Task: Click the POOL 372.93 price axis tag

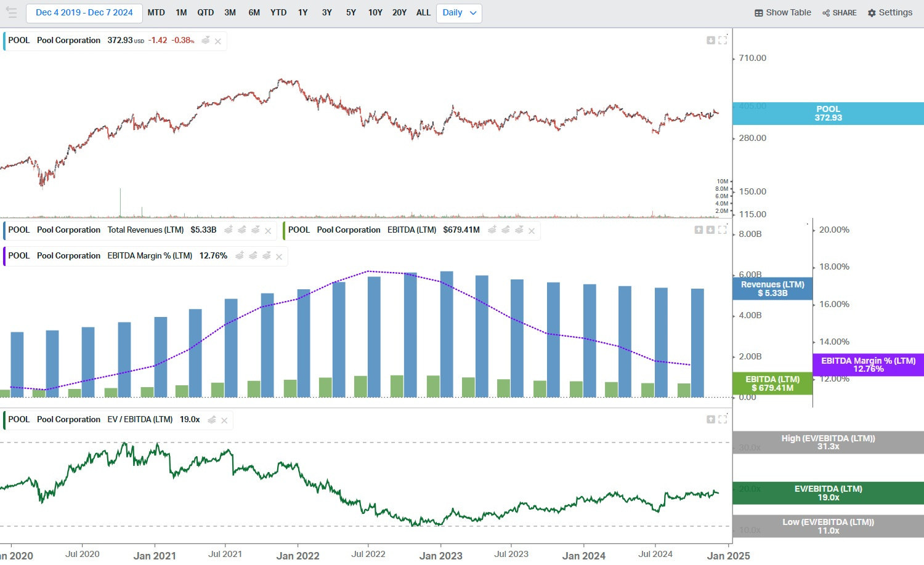Action: tap(828, 113)
